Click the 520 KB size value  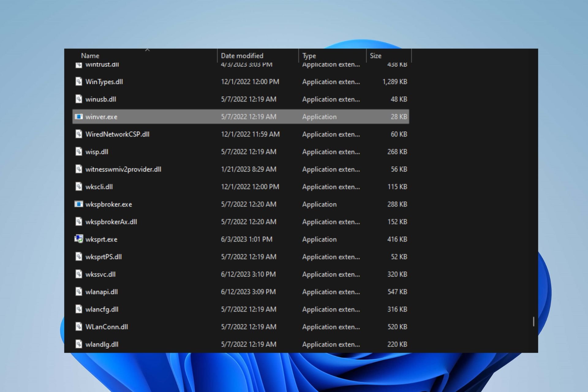(397, 327)
